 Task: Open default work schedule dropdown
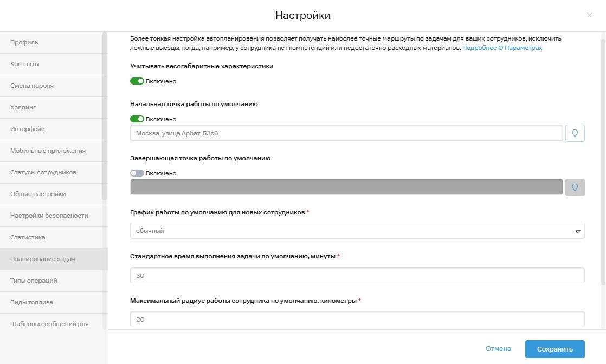357,231
